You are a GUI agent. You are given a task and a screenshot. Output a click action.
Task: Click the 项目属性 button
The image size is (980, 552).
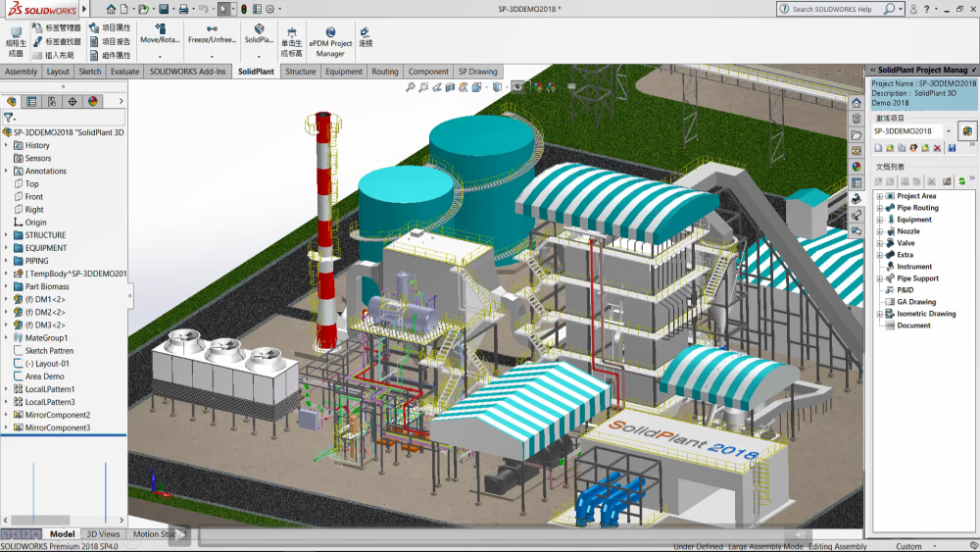110,28
